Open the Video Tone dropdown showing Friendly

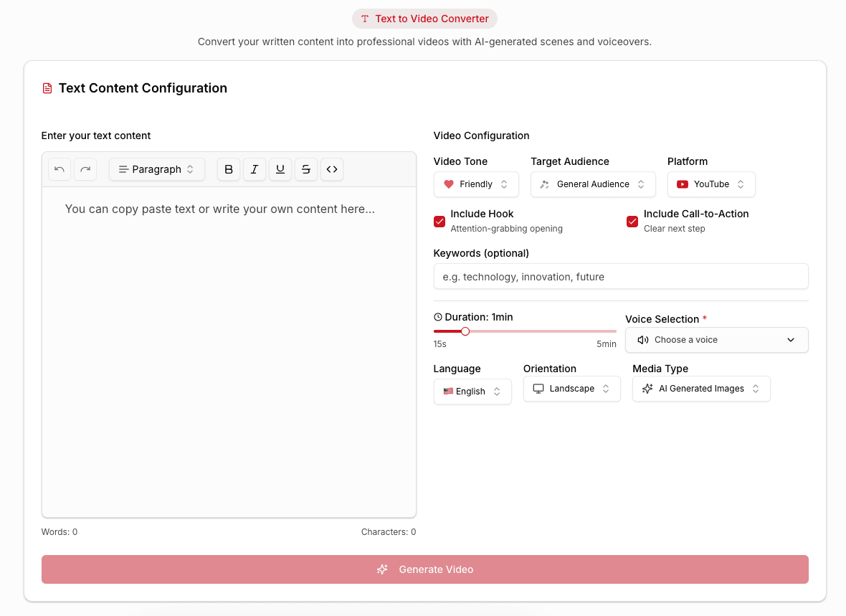tap(477, 184)
